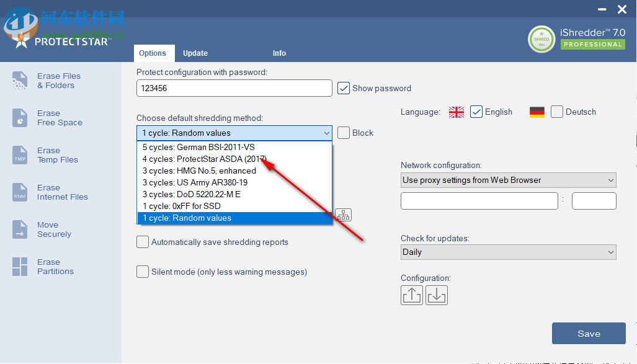This screenshot has width=637, height=364.
Task: Choose 1 cycle: Random values in list
Action: coord(235,218)
